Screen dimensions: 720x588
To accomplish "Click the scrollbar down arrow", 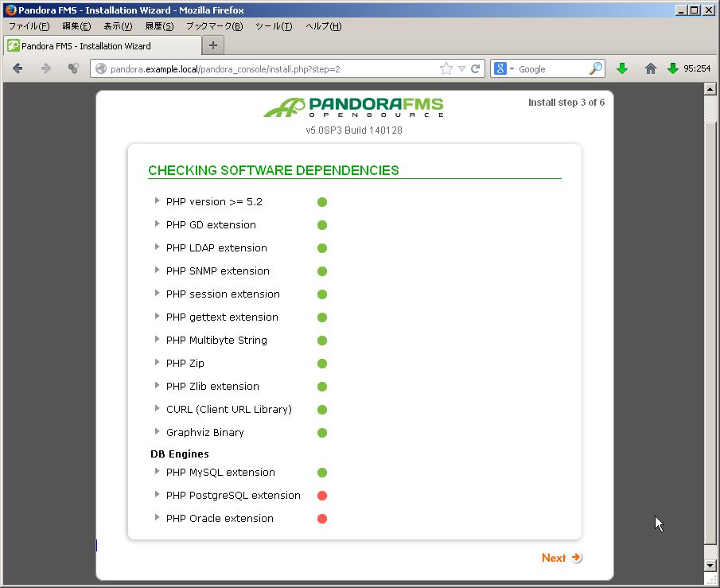I will (710, 566).
